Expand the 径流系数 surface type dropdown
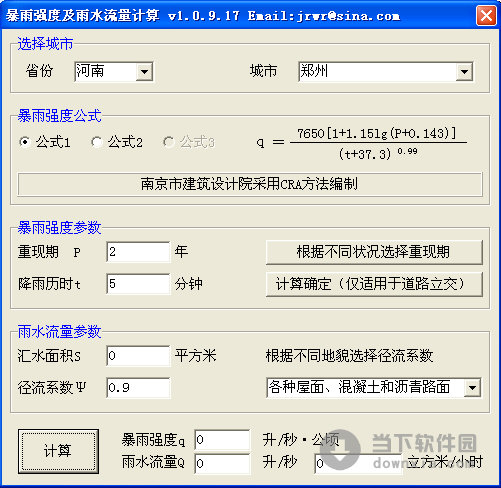This screenshot has width=501, height=488. pyautogui.click(x=472, y=388)
